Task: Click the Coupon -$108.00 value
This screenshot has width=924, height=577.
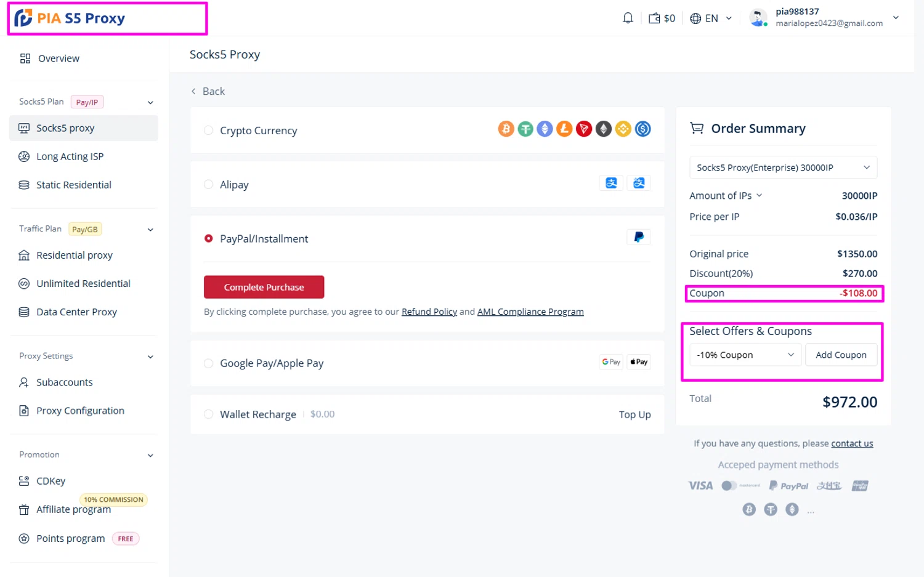Action: 858,293
